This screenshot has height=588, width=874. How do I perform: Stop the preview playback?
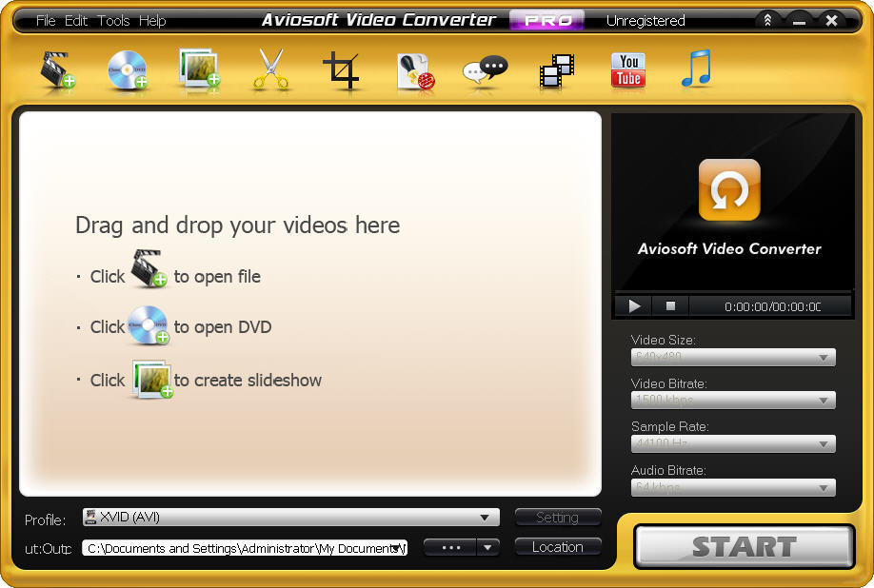click(x=670, y=306)
